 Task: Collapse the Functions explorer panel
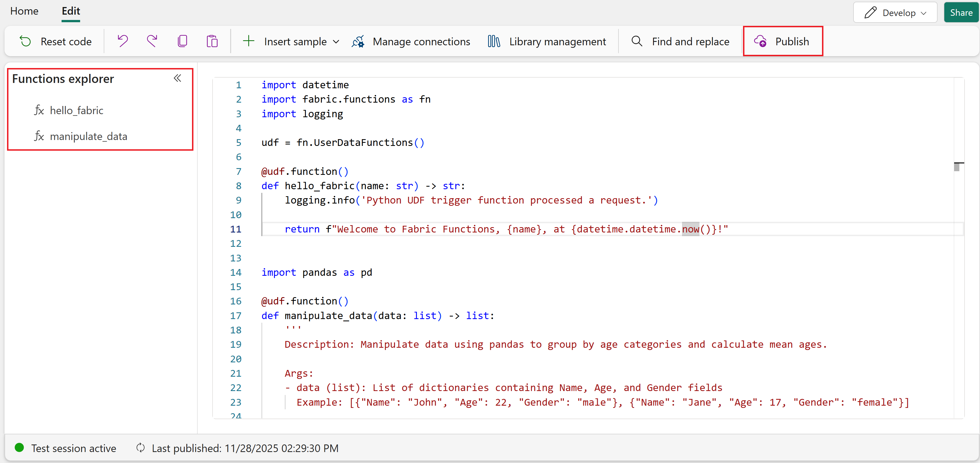coord(177,78)
